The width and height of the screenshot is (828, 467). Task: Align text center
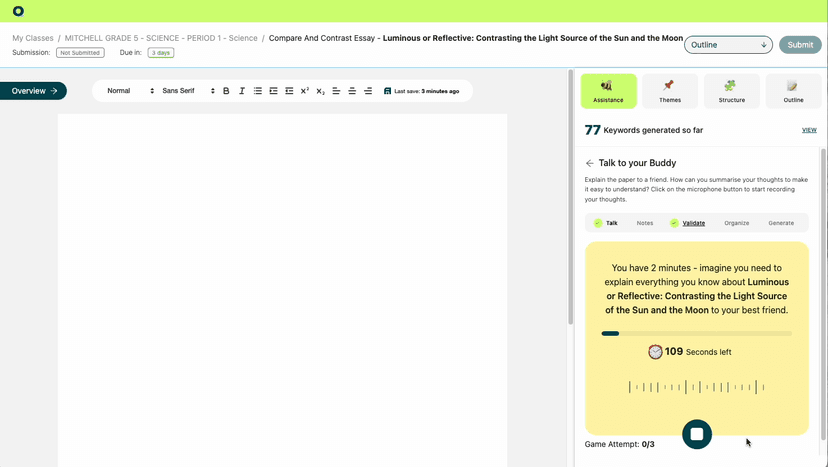tap(352, 91)
